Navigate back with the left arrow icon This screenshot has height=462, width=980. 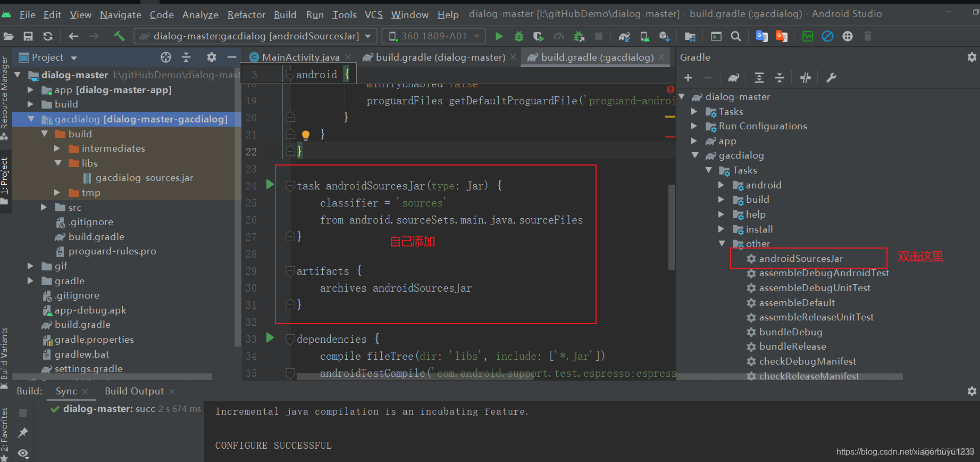[73, 36]
